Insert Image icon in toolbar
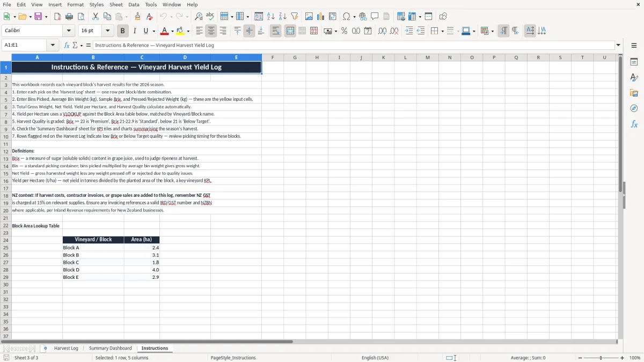The image size is (644, 362). pos(309,17)
